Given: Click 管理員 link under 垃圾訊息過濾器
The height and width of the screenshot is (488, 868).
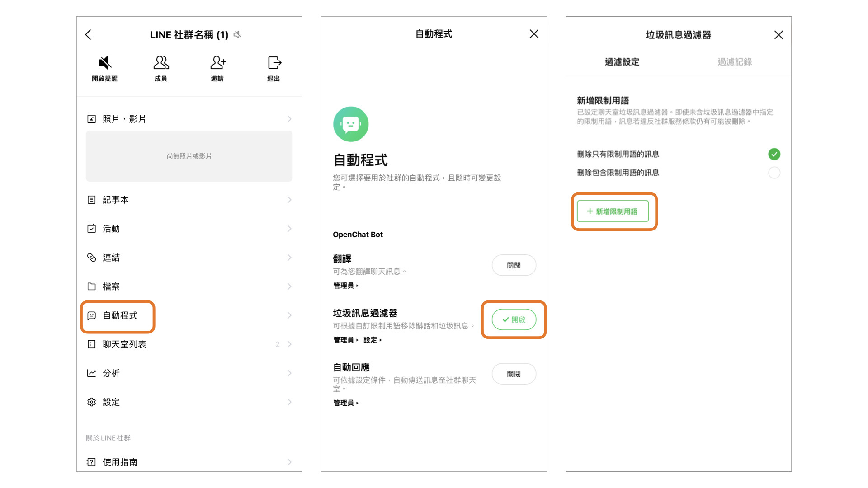Looking at the screenshot, I should pos(346,340).
